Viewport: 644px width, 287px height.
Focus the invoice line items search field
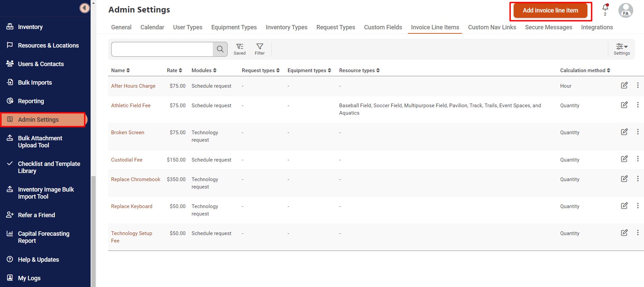tap(162, 49)
